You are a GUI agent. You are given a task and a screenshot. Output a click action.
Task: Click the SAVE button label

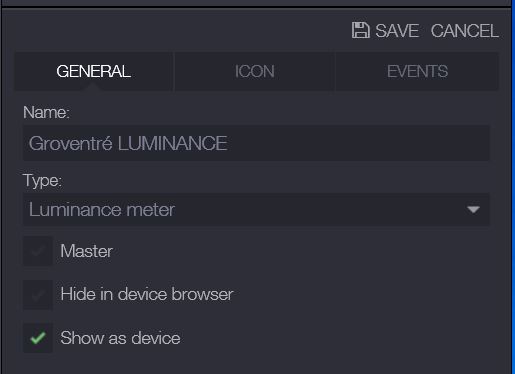(397, 31)
